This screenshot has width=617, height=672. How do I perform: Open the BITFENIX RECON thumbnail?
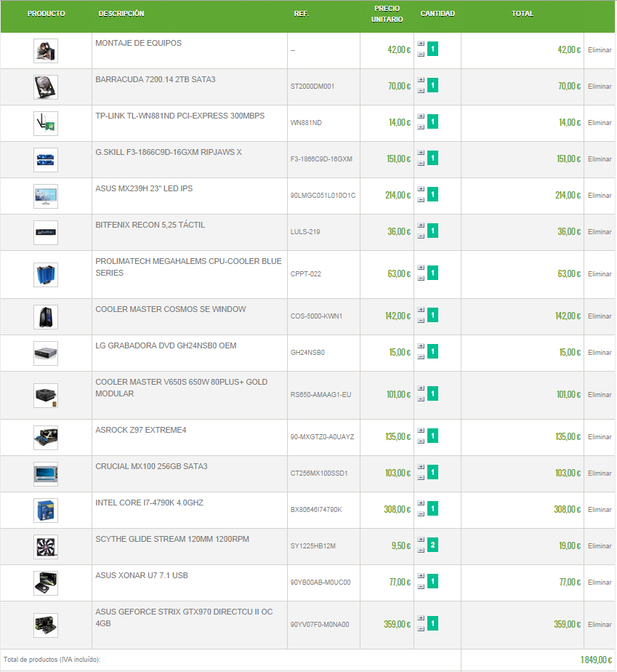(46, 233)
